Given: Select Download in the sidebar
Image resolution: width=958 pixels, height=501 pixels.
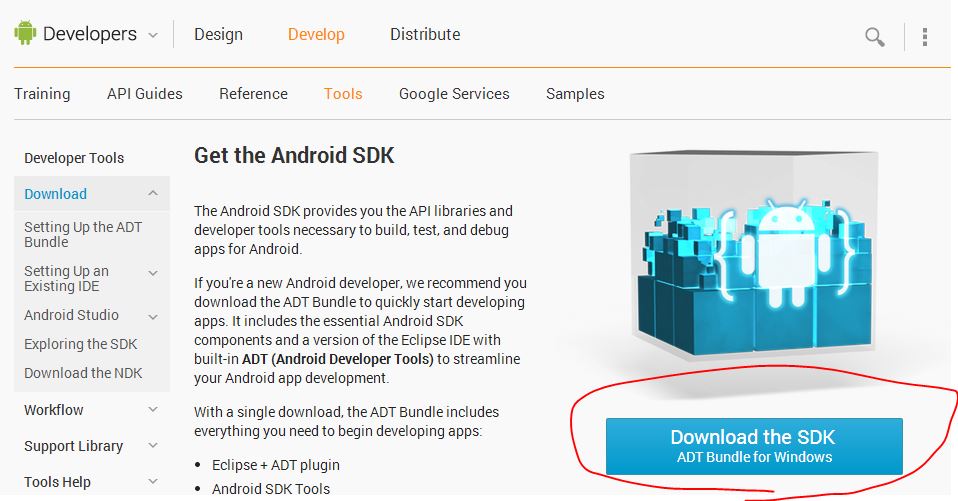Looking at the screenshot, I should pos(56,194).
